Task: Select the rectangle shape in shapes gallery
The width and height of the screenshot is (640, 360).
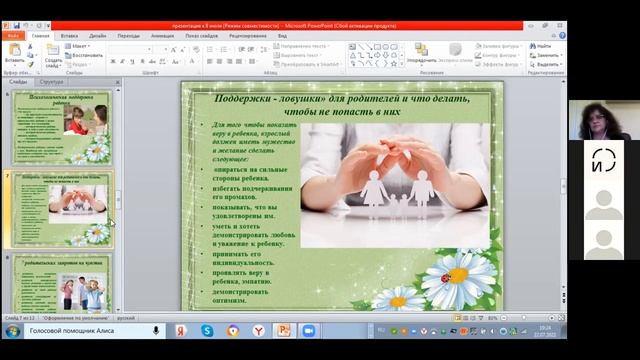Action: 377,47
